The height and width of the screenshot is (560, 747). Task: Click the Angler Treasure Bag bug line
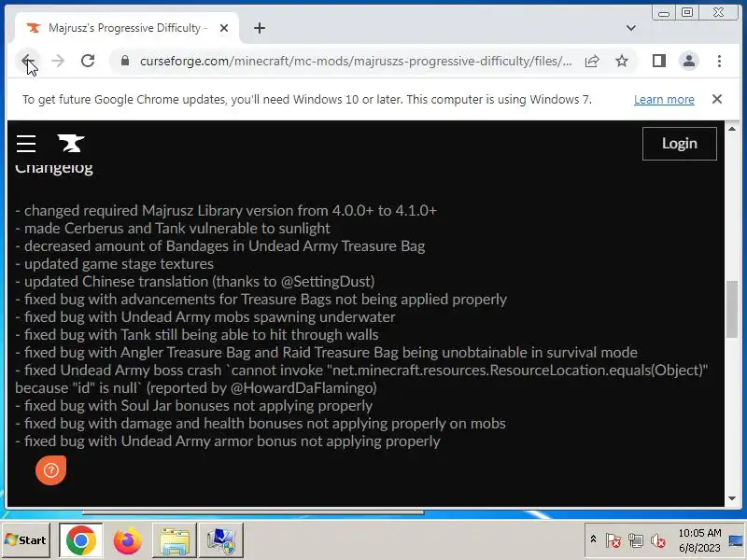[326, 353]
